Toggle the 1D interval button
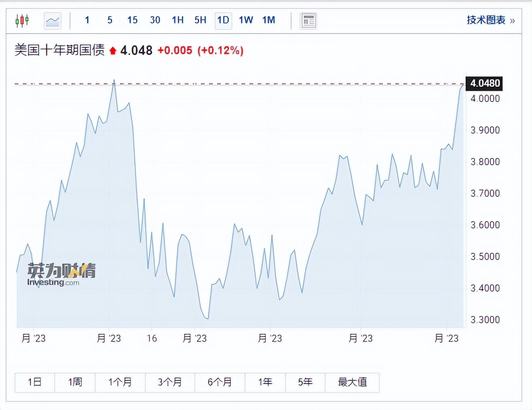The height and width of the screenshot is (410, 532). [223, 20]
